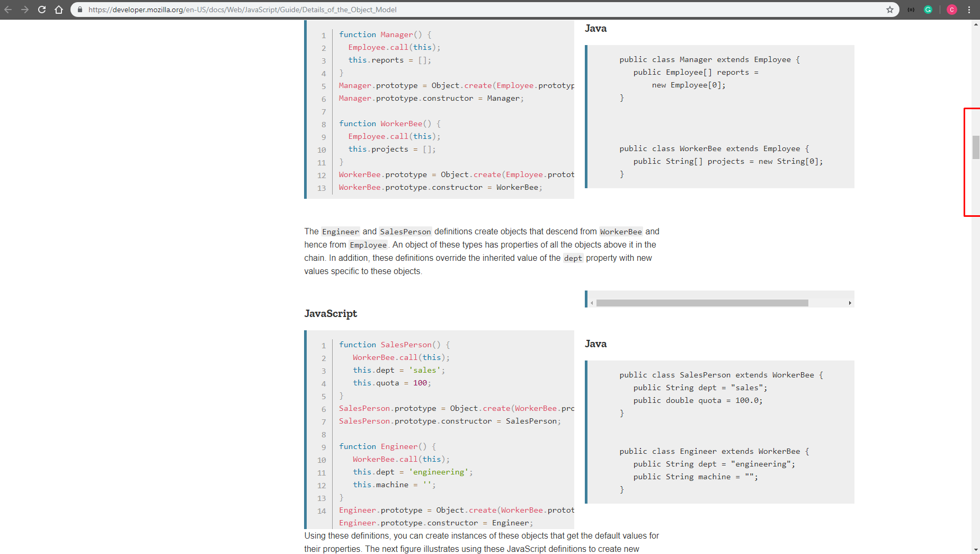Screen dimensions: 980x554
Task: Bookmark this page with the star
Action: coord(890,9)
